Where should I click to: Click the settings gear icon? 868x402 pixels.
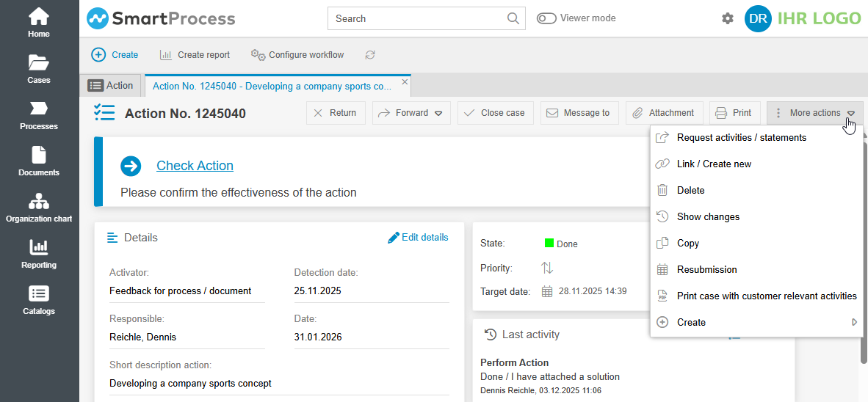click(728, 18)
